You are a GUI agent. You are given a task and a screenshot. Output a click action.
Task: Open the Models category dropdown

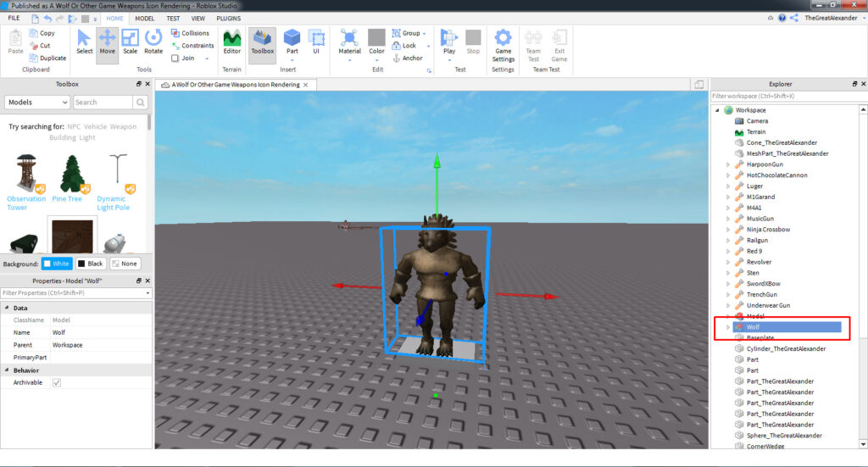tap(36, 102)
